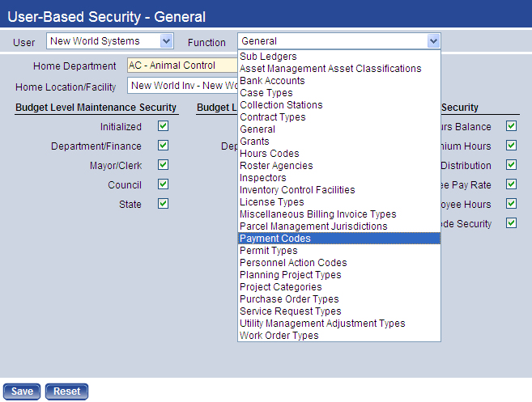The width and height of the screenshot is (532, 402).
Task: Toggle the Mayor/Clerk checkbox
Action: point(163,165)
